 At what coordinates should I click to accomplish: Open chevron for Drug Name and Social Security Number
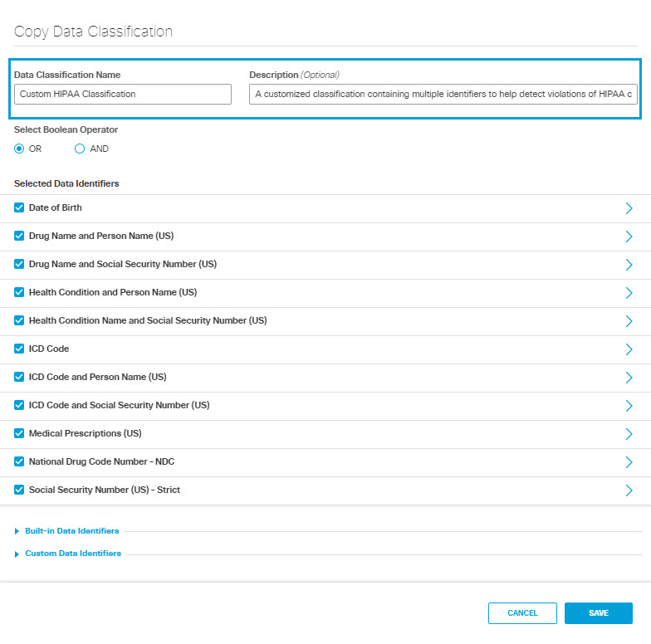click(x=629, y=265)
